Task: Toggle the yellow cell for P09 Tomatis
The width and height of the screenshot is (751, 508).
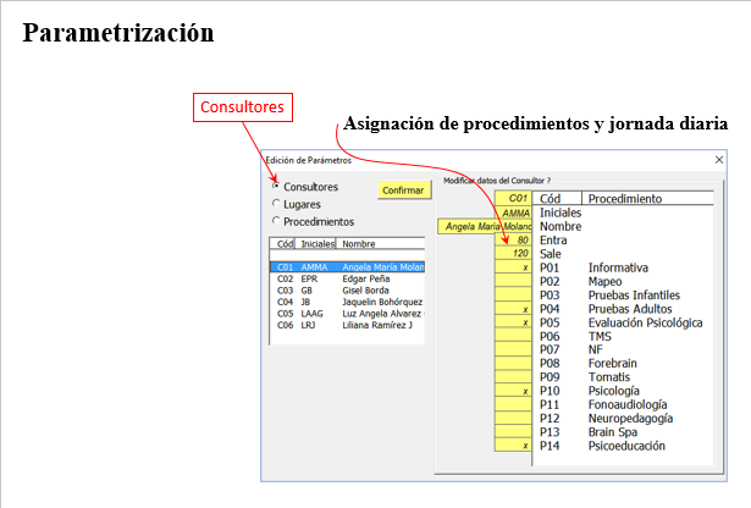Action: [513, 376]
